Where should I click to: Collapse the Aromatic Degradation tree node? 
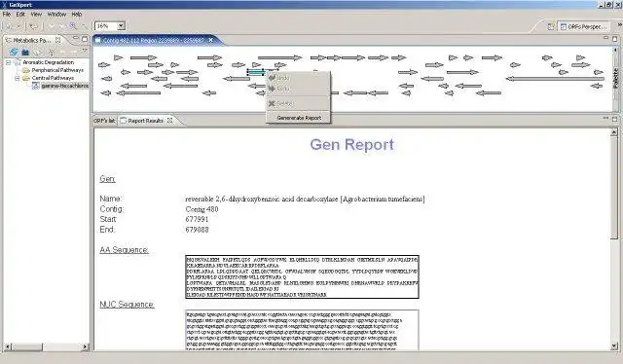(x=8, y=62)
